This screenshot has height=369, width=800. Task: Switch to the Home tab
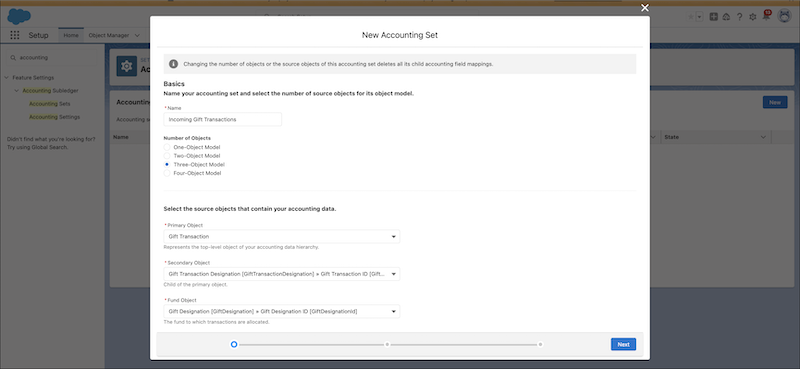coord(71,35)
